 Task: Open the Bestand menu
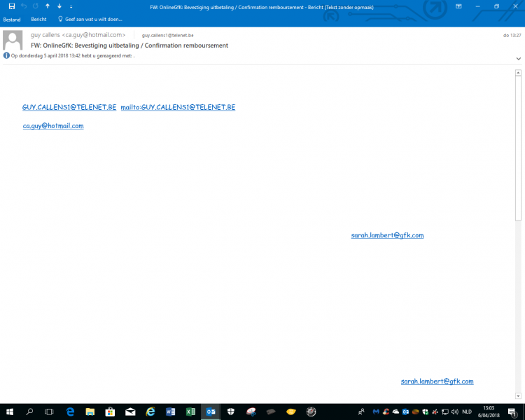pos(12,20)
